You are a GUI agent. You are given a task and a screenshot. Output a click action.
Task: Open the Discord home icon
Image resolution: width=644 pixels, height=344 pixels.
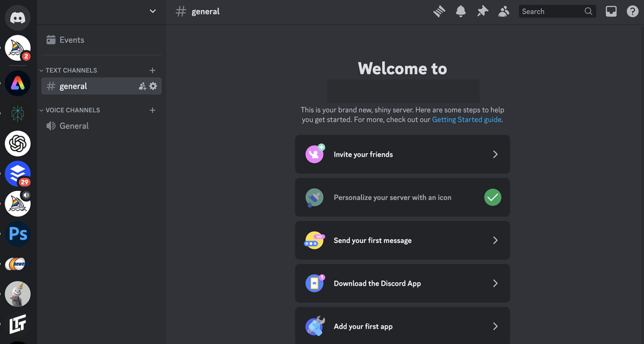[18, 17]
